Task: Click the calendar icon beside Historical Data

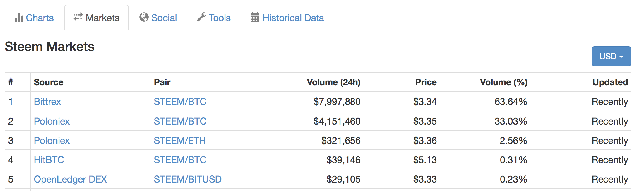Action: [255, 17]
